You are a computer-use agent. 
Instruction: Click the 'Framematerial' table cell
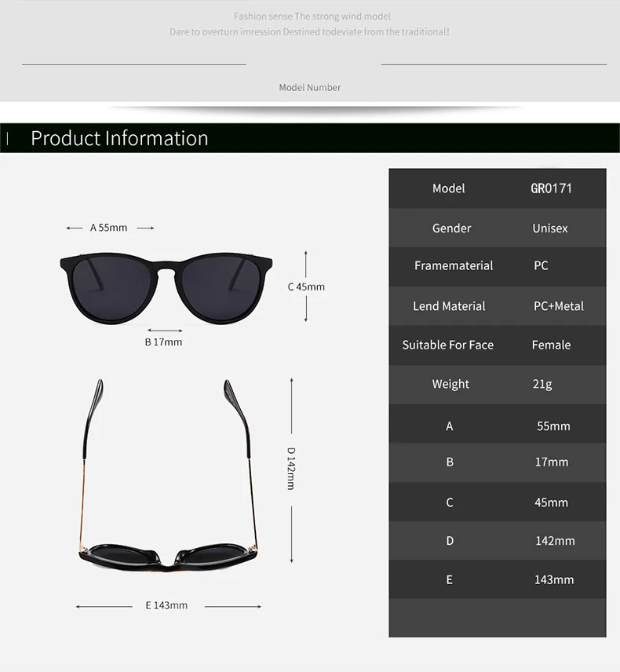coord(454,265)
